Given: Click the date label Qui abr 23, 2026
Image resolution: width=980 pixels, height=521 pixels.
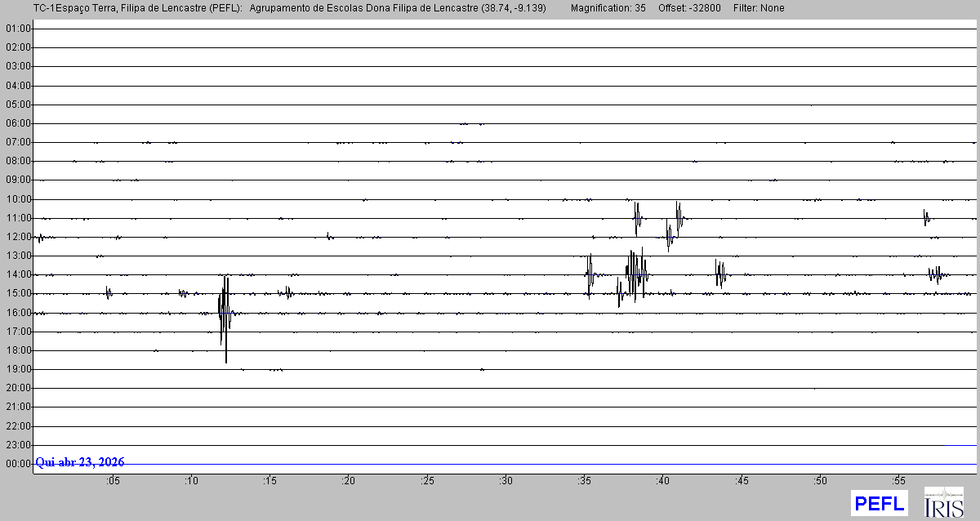Looking at the screenshot, I should (80, 462).
